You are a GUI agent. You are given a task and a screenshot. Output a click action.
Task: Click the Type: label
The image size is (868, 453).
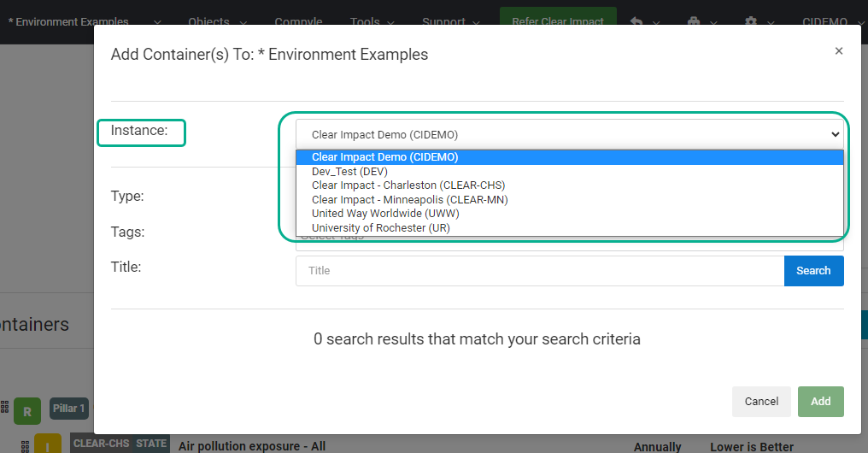tap(127, 196)
